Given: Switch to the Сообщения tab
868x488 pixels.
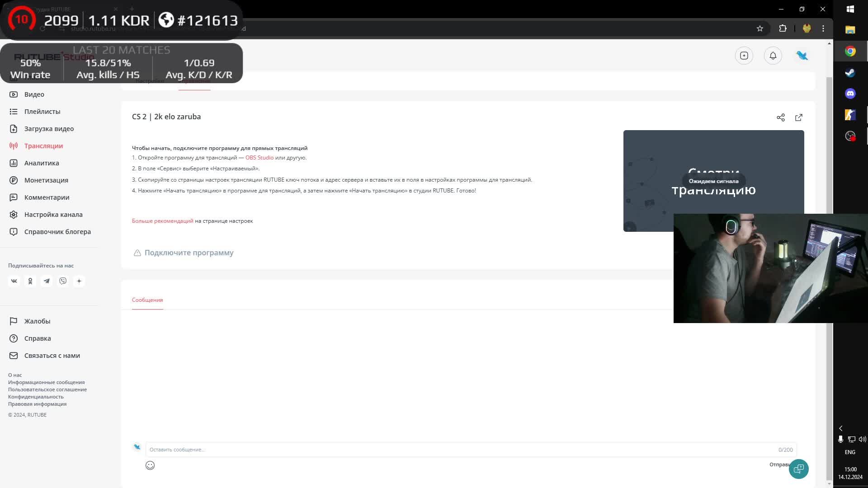Looking at the screenshot, I should point(147,300).
